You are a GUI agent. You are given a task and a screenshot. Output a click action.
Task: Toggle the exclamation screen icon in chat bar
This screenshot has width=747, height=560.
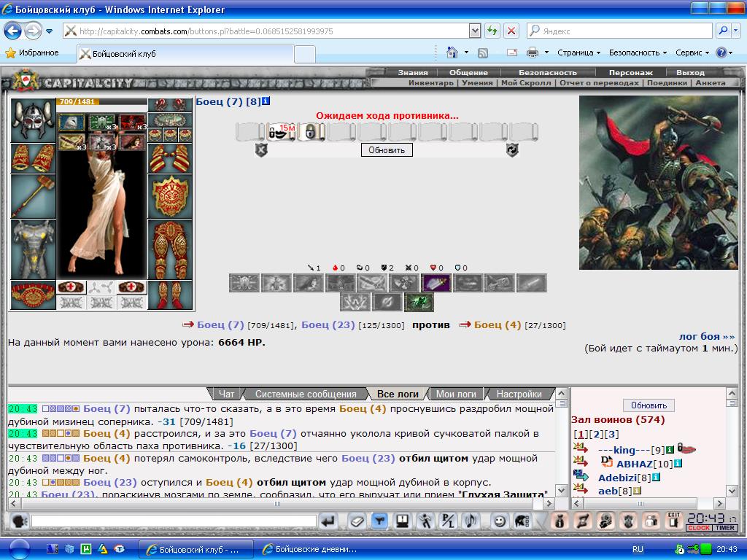click(402, 521)
